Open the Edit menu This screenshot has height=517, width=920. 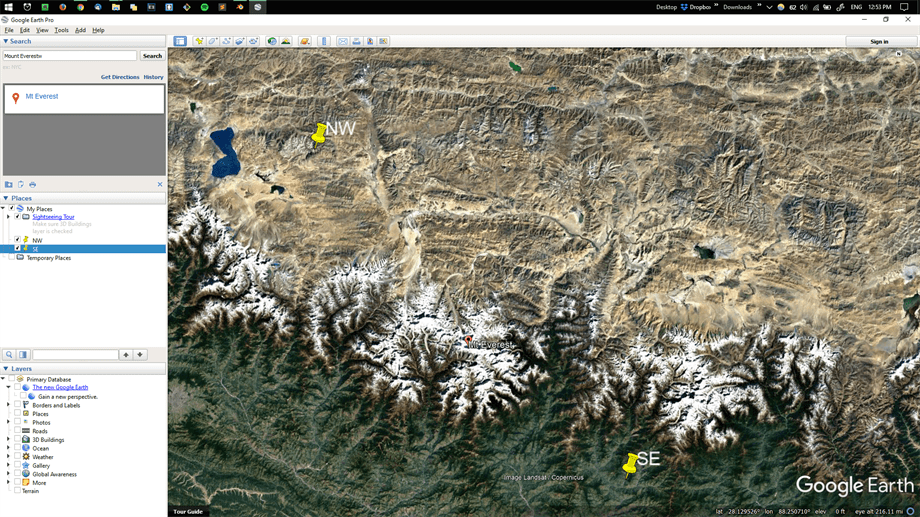(x=25, y=30)
